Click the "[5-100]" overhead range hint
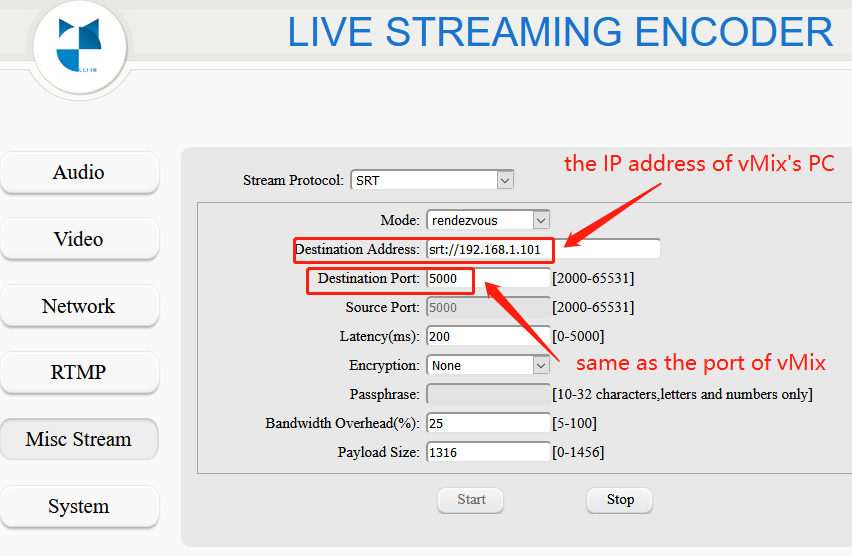The height and width of the screenshot is (556, 852). pyautogui.click(x=574, y=423)
